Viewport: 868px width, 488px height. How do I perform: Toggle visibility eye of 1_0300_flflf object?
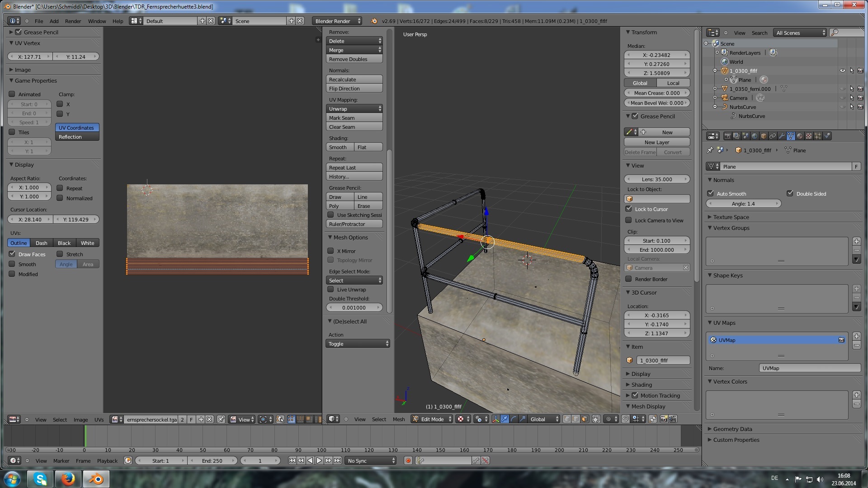click(x=842, y=70)
